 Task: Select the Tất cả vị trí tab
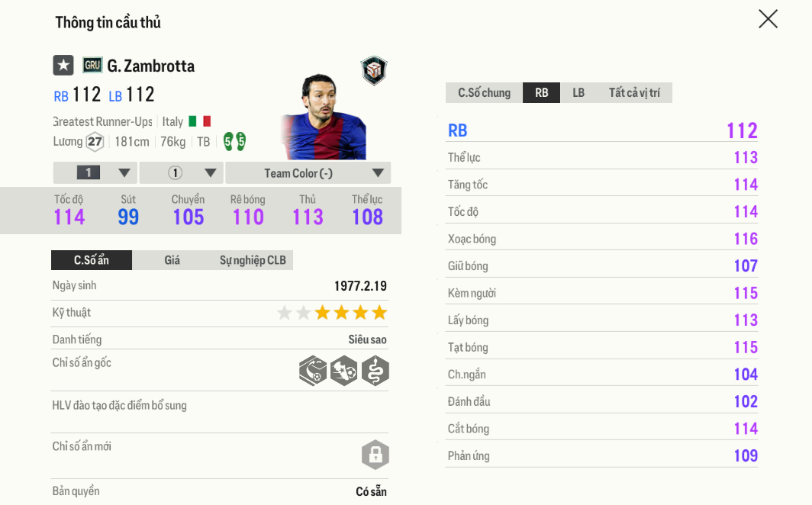[x=634, y=93]
